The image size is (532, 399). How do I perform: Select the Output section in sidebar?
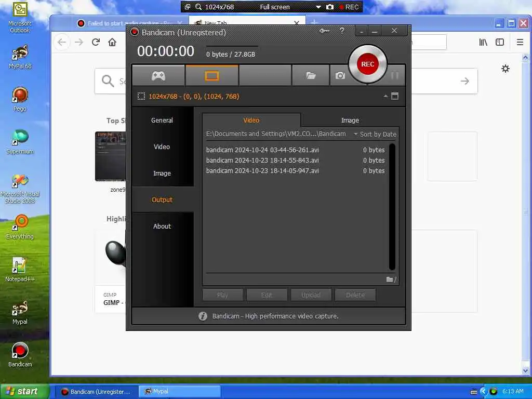coord(162,200)
